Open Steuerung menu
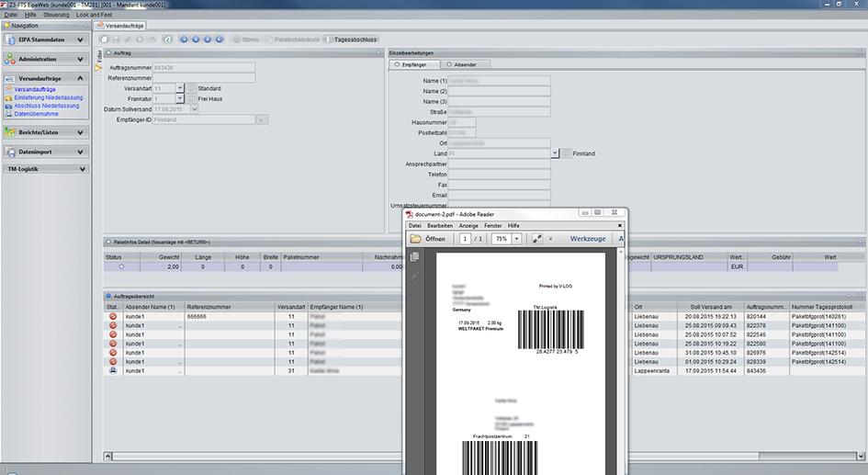This screenshot has width=868, height=475. [56, 15]
